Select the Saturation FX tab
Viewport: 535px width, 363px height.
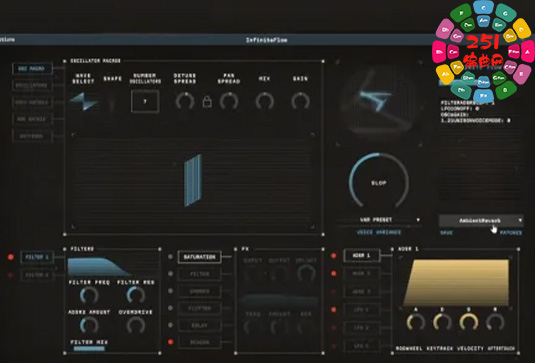click(x=199, y=257)
